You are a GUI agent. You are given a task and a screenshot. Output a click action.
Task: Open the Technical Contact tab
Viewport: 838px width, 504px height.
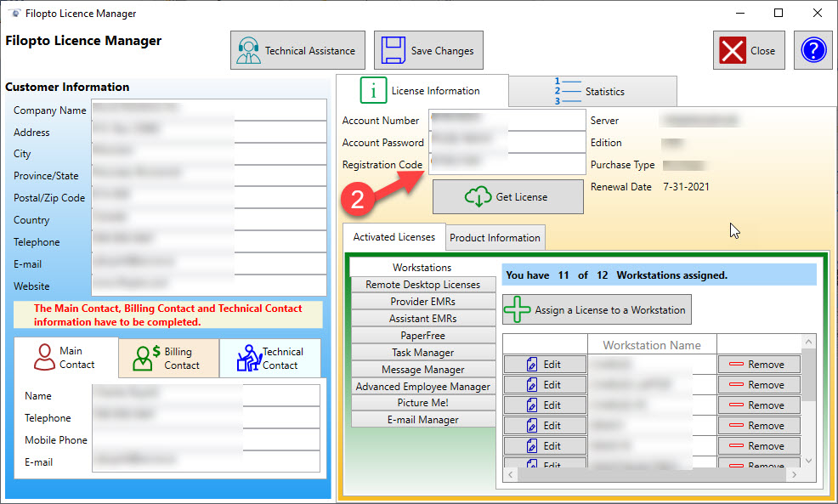(x=270, y=358)
